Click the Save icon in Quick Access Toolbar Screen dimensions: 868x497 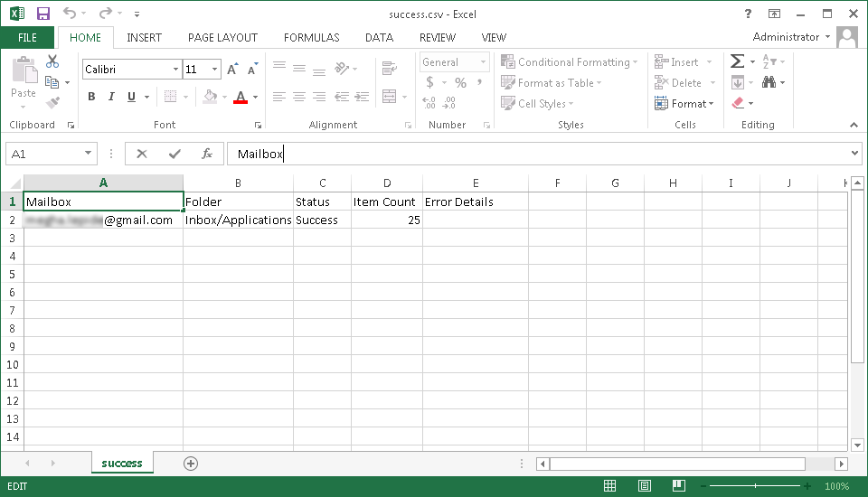(x=43, y=14)
